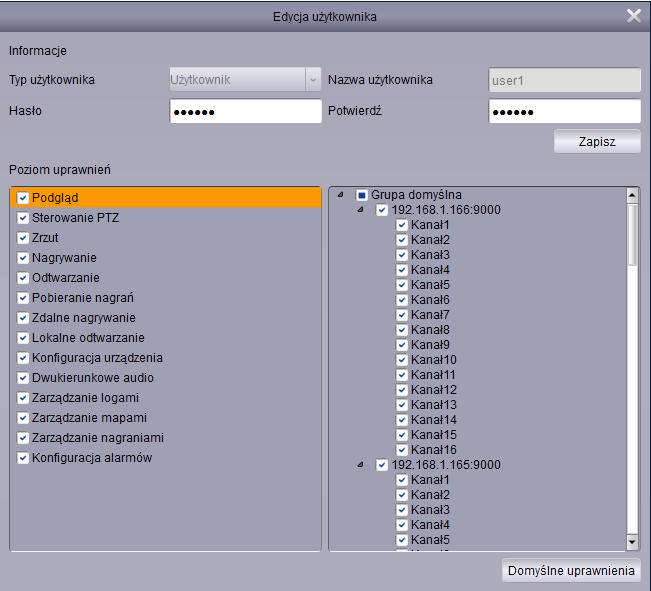Uncheck Kanał9 under 192.168.1.166:9000
Viewport: 651px width, 591px height.
click(x=401, y=345)
